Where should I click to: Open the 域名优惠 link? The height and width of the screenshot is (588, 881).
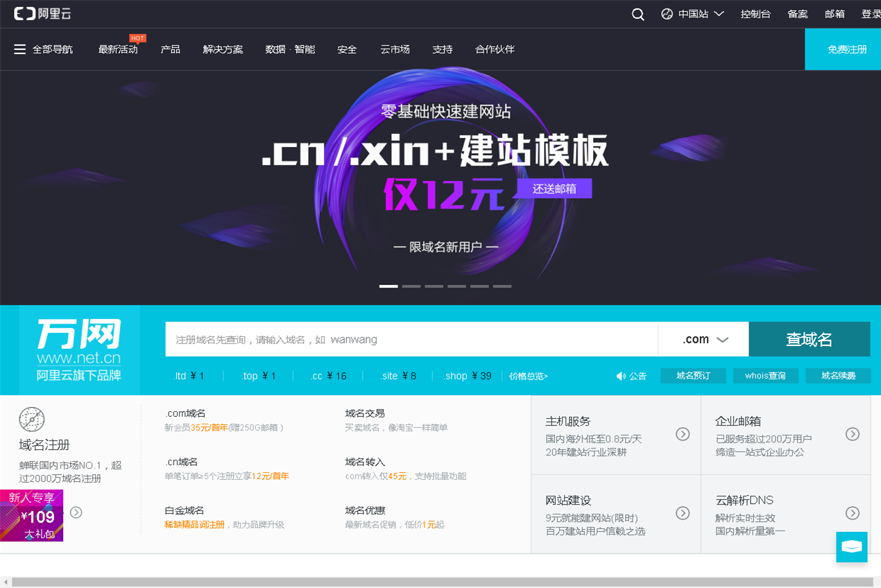365,510
